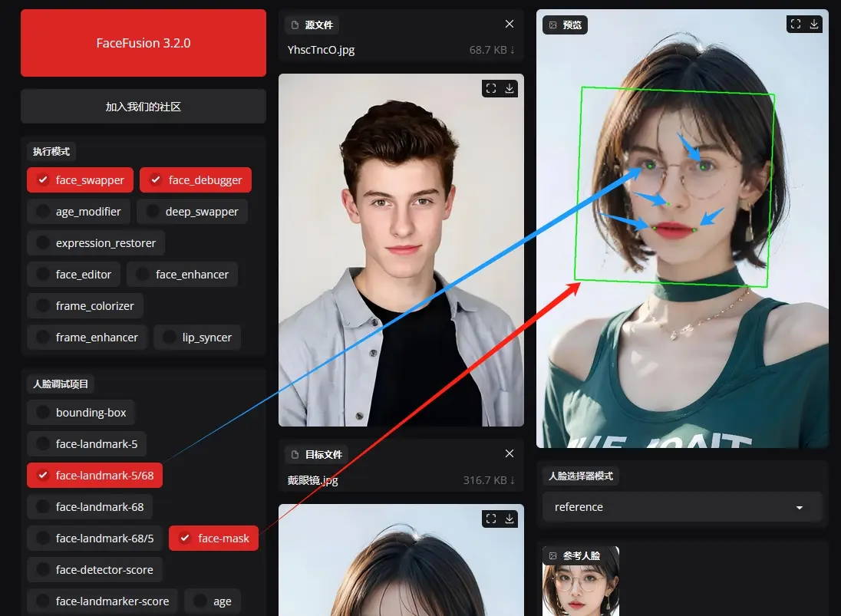Viewport: 841px width, 616px height.
Task: Uncheck the face-mask debug item
Action: point(213,539)
